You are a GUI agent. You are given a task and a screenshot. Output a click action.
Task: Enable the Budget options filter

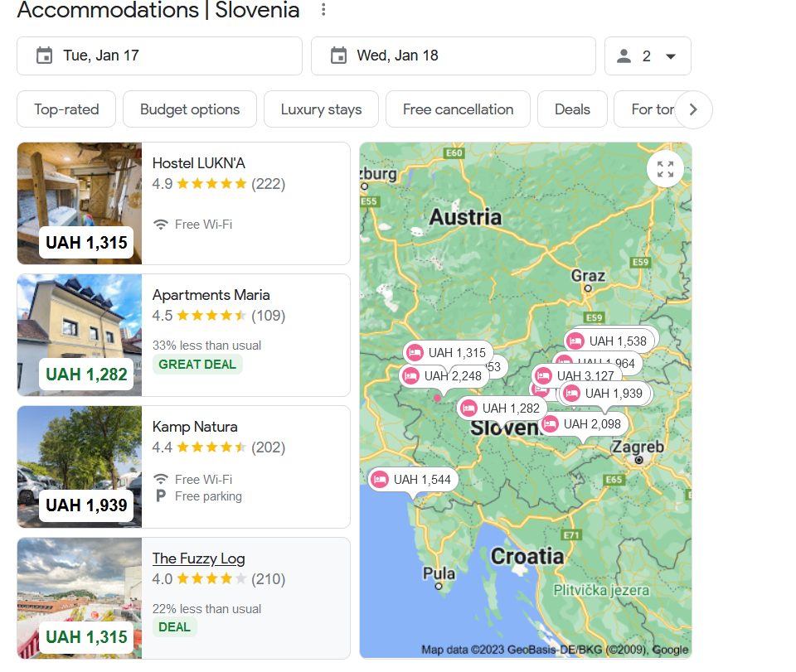point(190,109)
